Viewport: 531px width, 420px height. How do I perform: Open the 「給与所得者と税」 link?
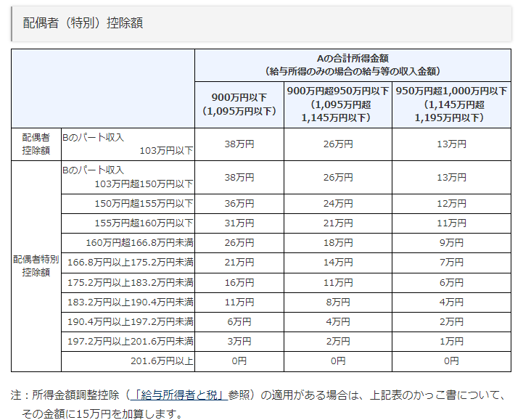click(x=178, y=395)
